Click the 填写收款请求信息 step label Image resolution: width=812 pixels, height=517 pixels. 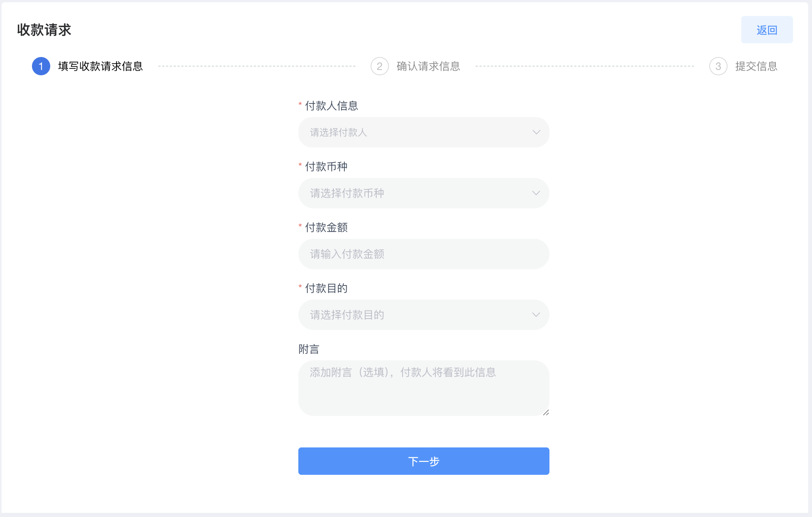click(100, 66)
